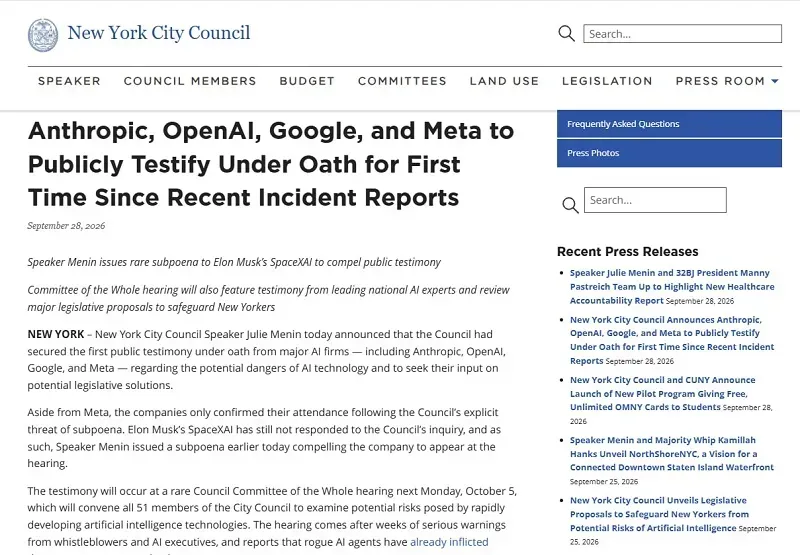Click the bold NEW YORK dateline
This screenshot has width=800, height=555.
(x=56, y=334)
